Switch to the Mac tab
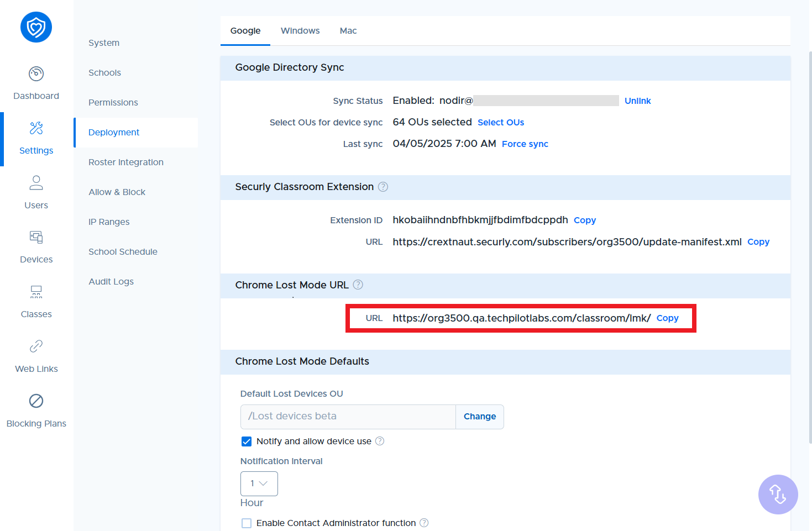The height and width of the screenshot is (531, 812). point(348,31)
